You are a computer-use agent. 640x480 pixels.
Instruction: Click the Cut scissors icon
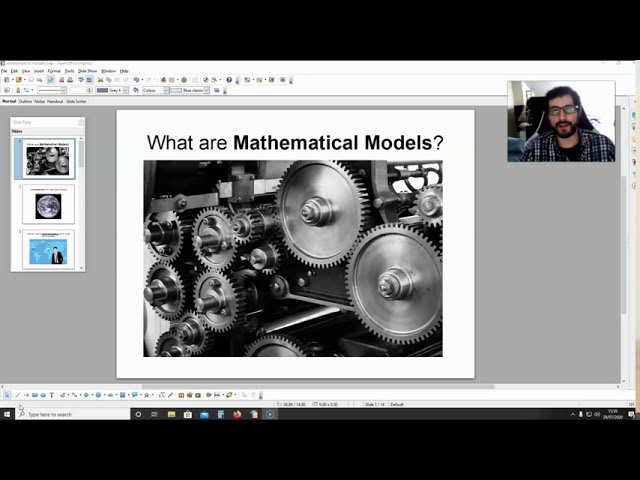(100, 80)
